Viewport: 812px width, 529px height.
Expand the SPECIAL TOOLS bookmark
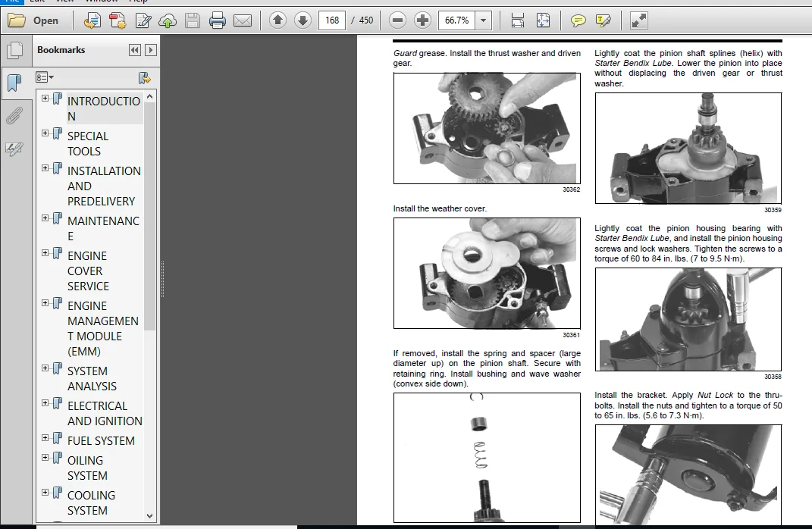[x=45, y=133]
